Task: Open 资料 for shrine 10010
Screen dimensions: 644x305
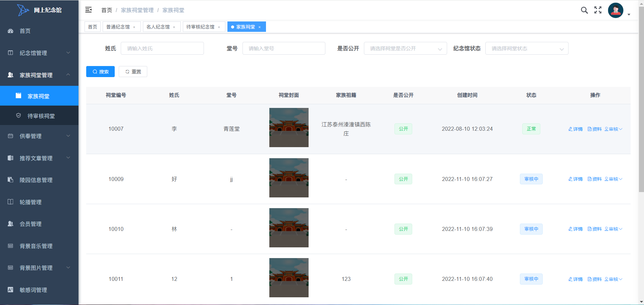Action: pyautogui.click(x=595, y=229)
